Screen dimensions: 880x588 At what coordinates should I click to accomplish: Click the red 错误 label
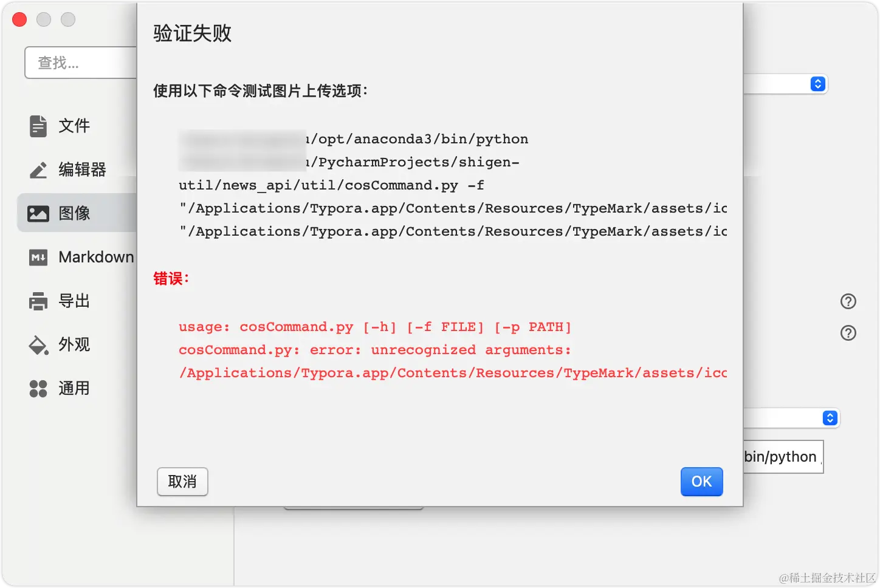(171, 279)
